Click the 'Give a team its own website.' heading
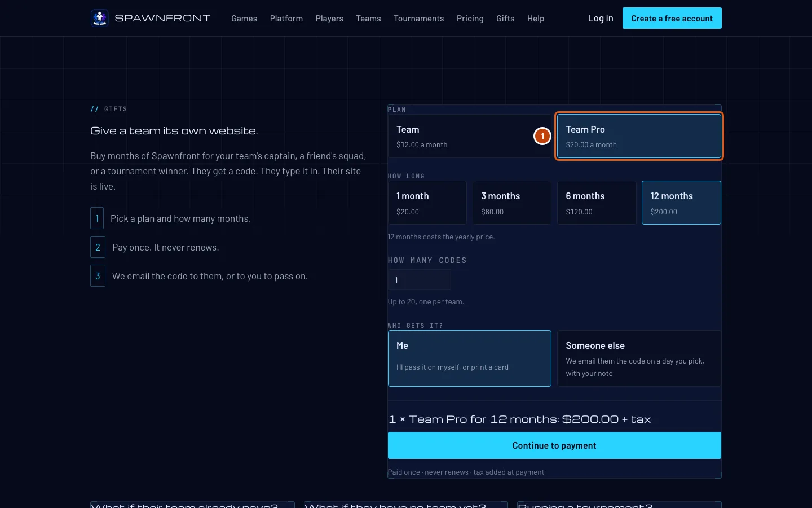 [174, 131]
